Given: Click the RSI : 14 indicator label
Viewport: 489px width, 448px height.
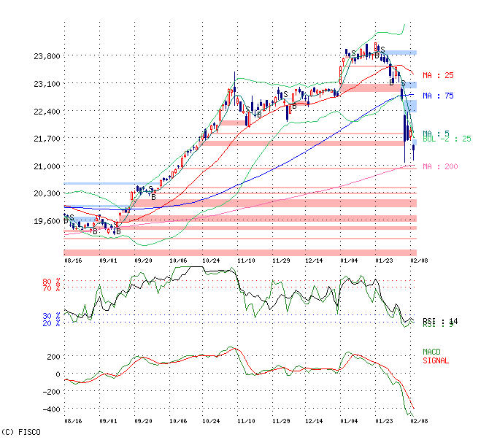Looking at the screenshot, I should point(439,321).
